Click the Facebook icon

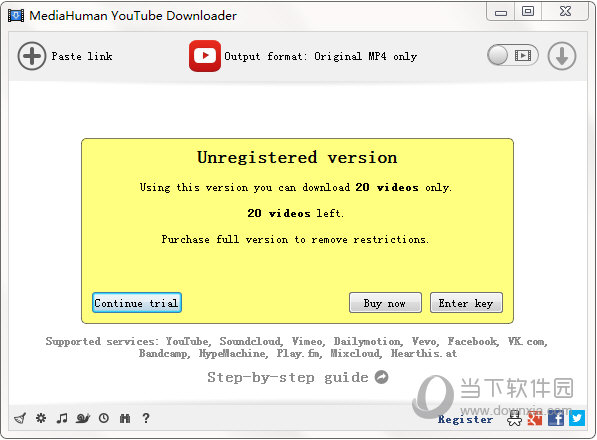556,418
